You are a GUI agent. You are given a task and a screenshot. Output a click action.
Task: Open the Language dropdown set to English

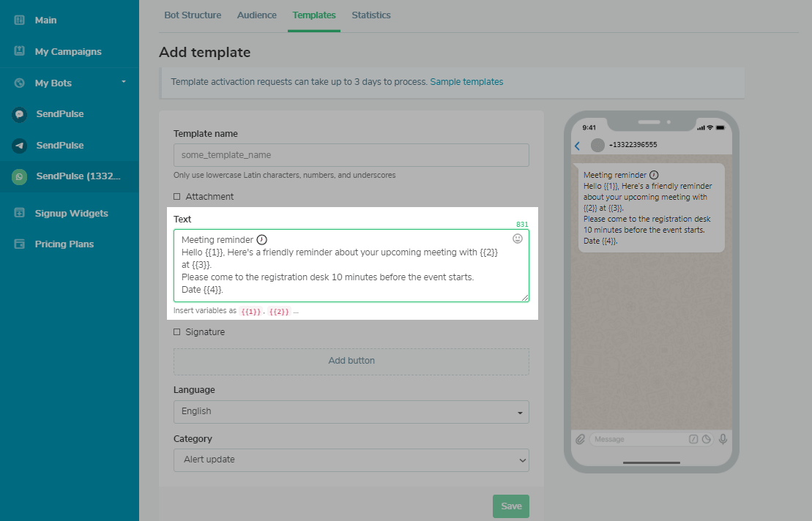(x=351, y=412)
